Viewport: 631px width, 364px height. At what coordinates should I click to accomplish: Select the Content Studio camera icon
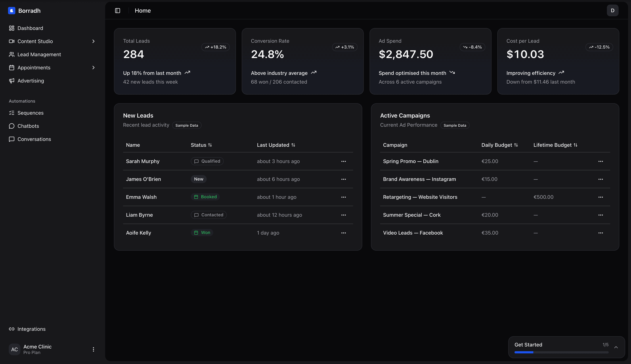(12, 41)
